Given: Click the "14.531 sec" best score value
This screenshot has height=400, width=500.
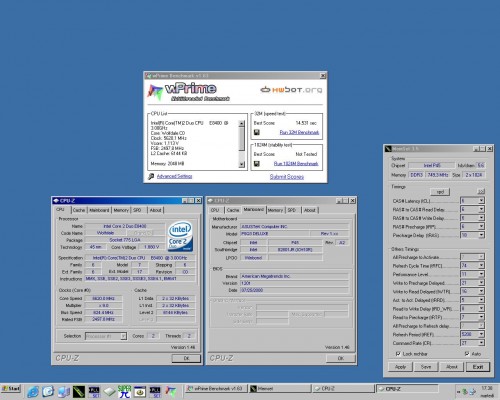Looking at the screenshot, I should point(306,123).
